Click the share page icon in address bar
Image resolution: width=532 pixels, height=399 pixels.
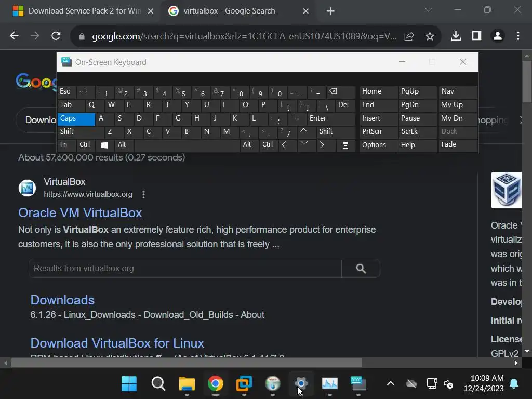point(409,36)
